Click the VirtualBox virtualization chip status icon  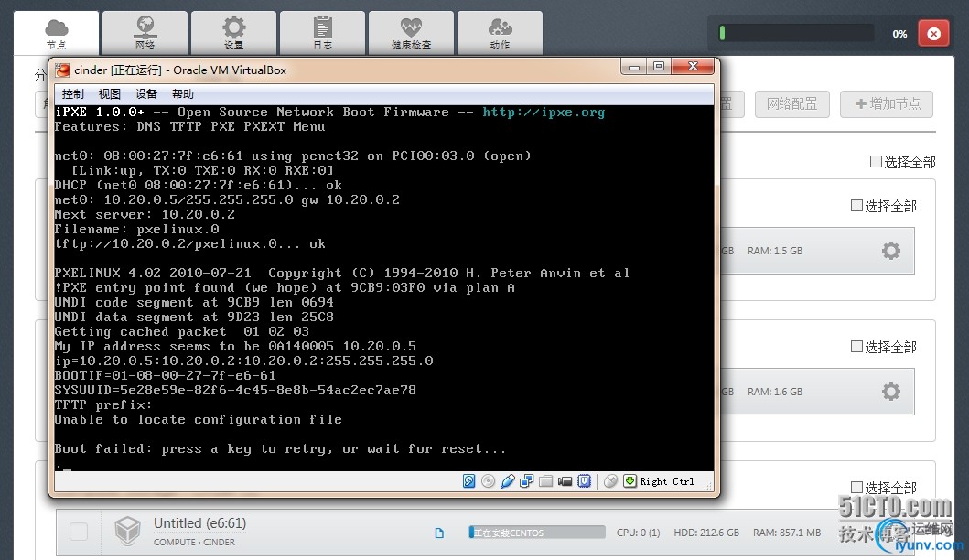pos(585,481)
